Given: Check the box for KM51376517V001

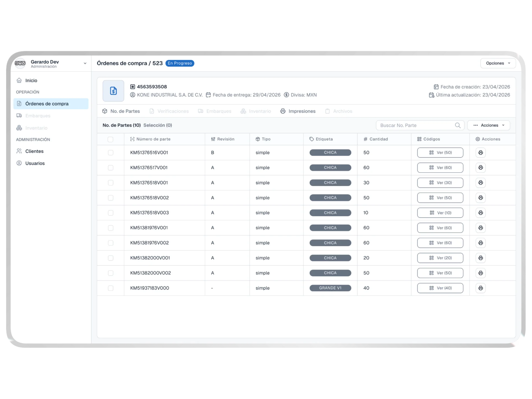Looking at the screenshot, I should pyautogui.click(x=111, y=168).
